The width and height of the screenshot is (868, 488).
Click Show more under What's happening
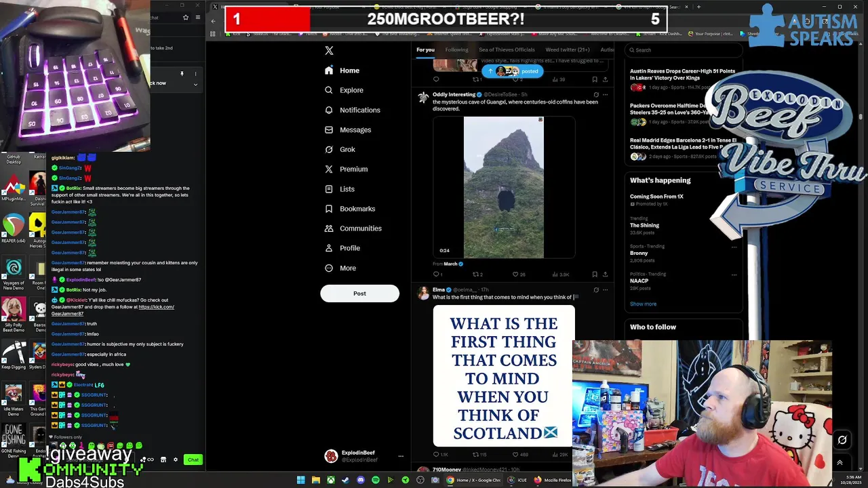pos(643,304)
